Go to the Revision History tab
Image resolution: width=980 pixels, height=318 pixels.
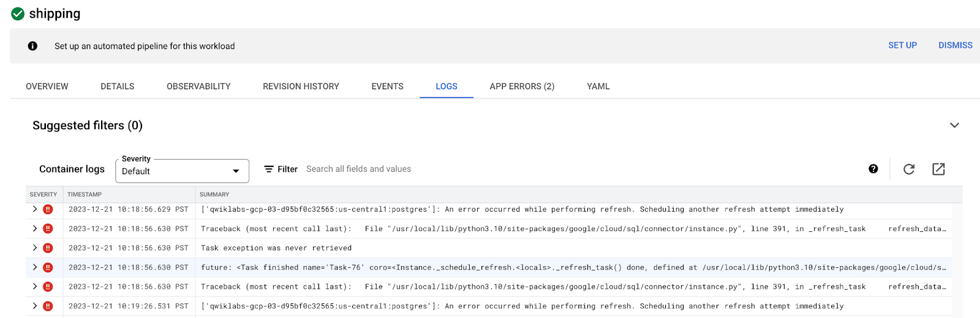[301, 86]
